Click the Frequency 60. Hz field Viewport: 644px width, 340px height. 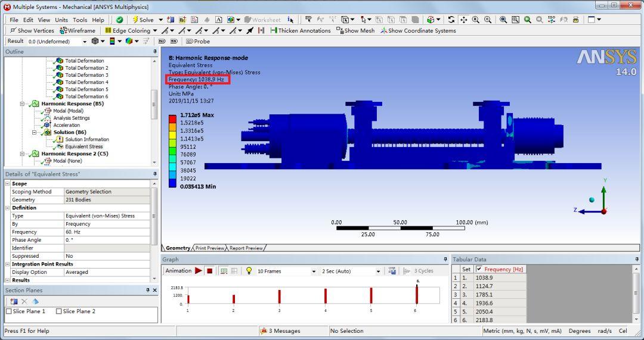click(107, 232)
